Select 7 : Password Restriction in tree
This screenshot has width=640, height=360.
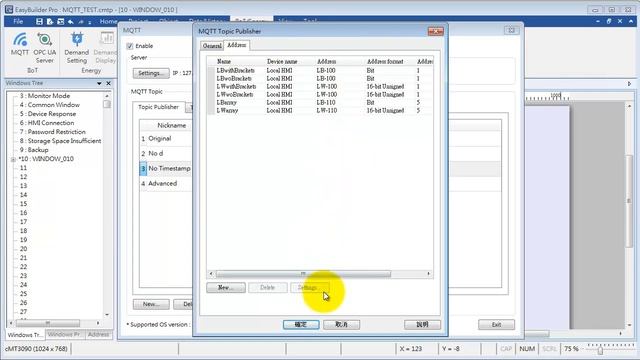[x=53, y=132]
